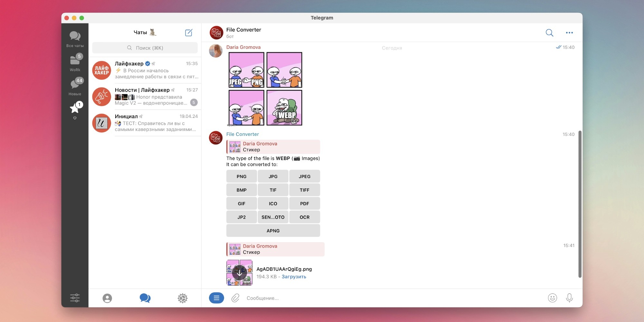Open the 'Новости | Лайфхакер' chat

point(145,97)
